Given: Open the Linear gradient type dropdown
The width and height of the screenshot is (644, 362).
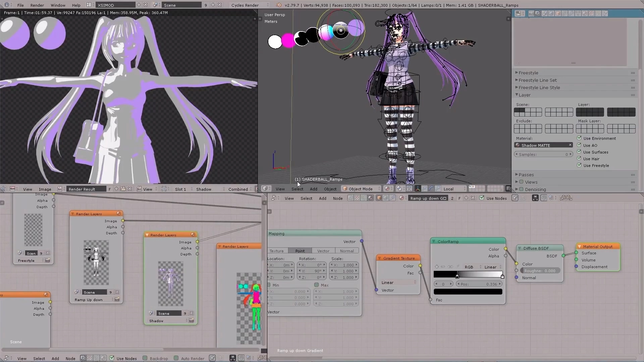Looking at the screenshot, I should (398, 282).
